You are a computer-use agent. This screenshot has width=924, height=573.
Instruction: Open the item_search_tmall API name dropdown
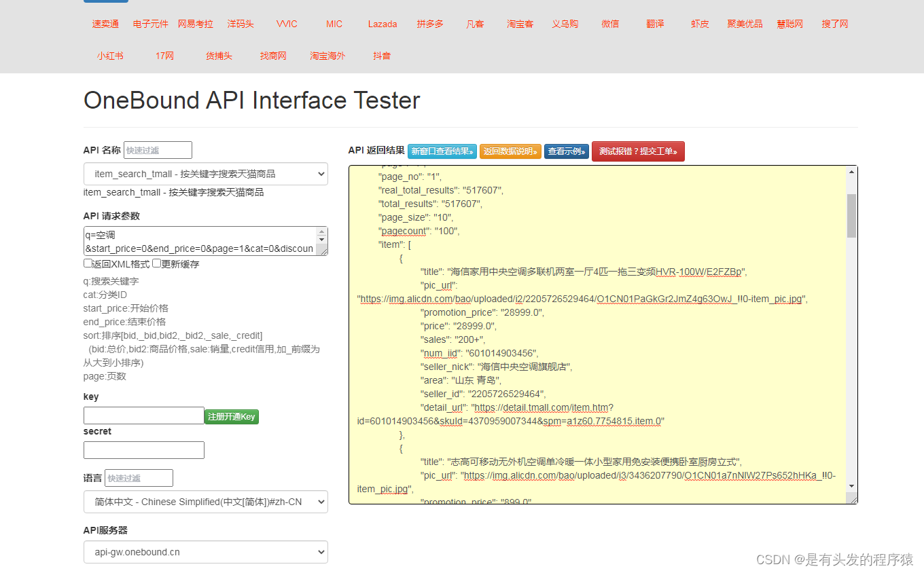pos(206,174)
